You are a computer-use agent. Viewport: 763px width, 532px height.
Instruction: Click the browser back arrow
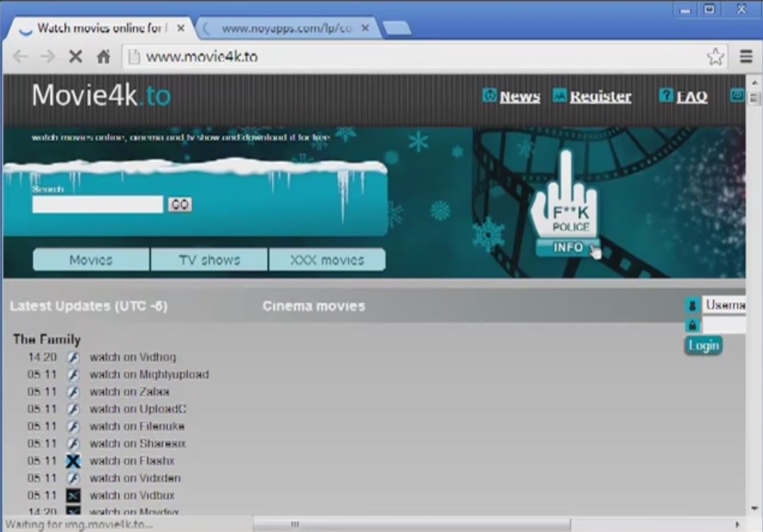pos(20,57)
